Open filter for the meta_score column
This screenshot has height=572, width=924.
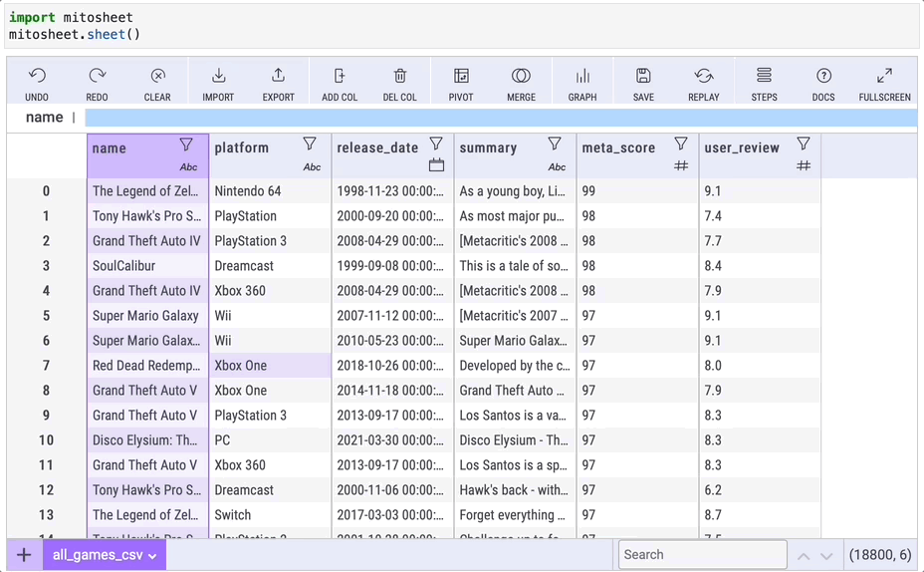(681, 144)
